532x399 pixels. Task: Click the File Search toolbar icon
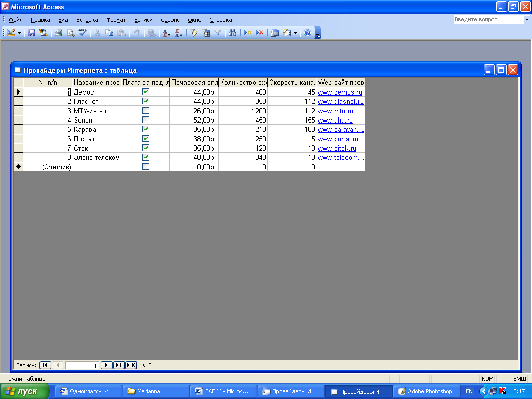43,33
